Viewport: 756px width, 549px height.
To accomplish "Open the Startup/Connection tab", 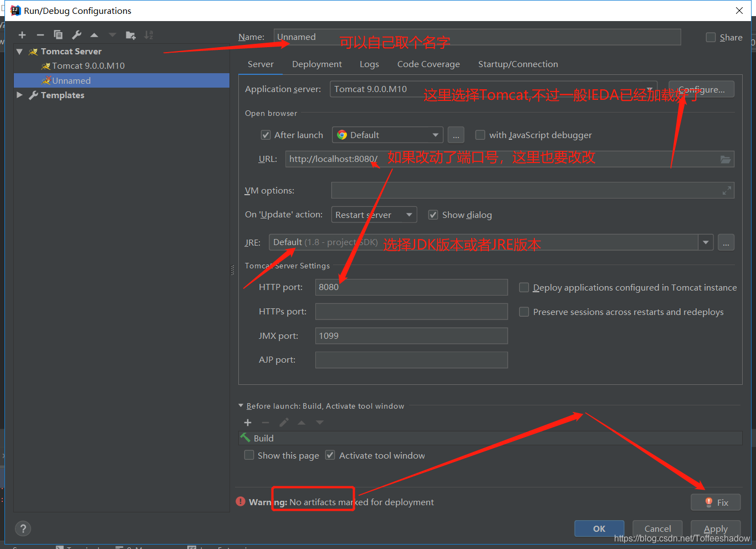I will [x=518, y=64].
